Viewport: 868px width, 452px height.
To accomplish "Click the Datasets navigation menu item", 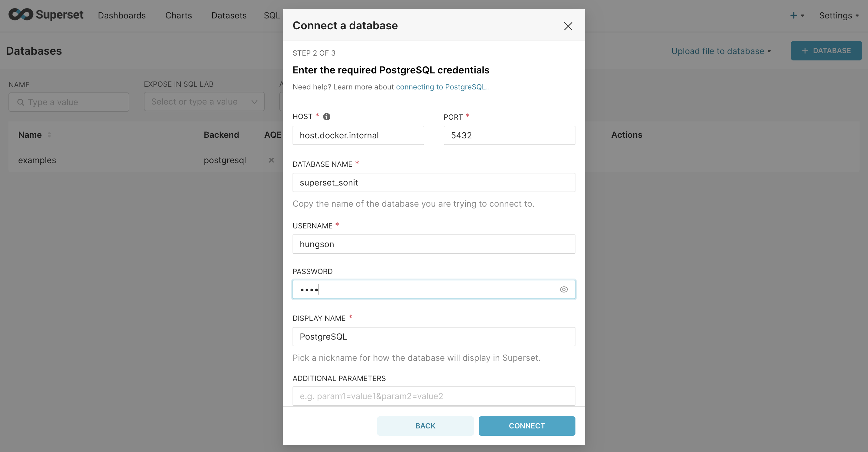I will click(228, 15).
